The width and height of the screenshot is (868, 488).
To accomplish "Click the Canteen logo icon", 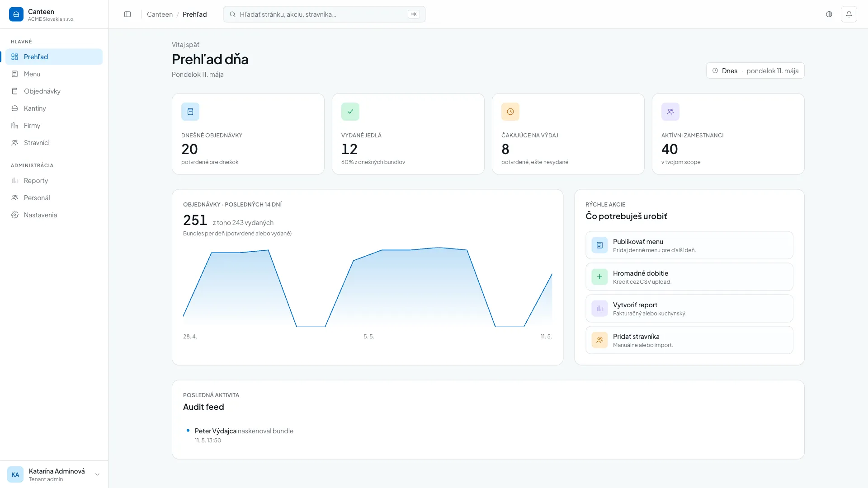I will coord(16,14).
